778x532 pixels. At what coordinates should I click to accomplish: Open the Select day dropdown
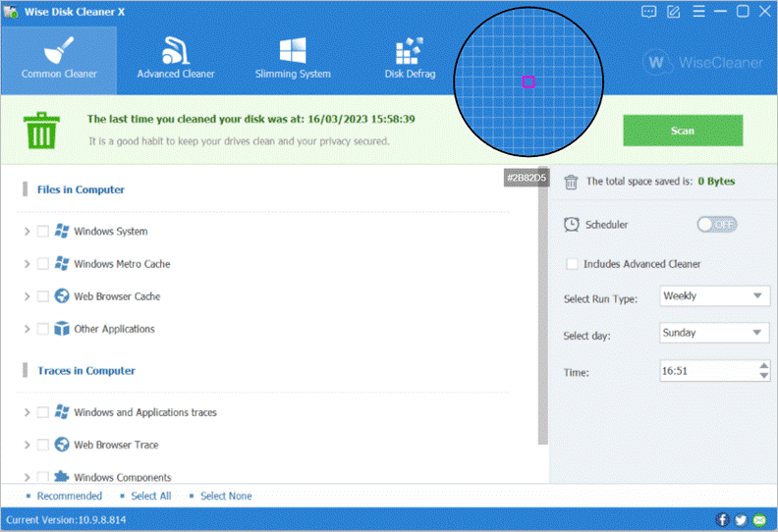(714, 333)
